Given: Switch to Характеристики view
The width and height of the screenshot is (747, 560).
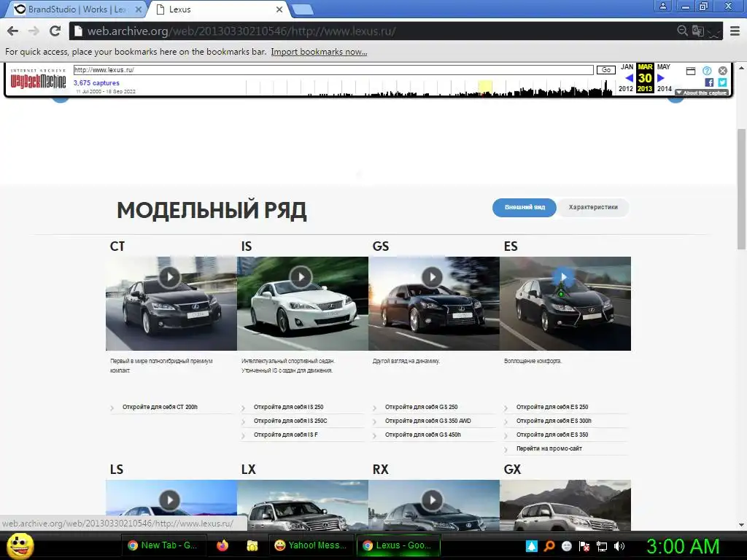Looking at the screenshot, I should tap(593, 208).
